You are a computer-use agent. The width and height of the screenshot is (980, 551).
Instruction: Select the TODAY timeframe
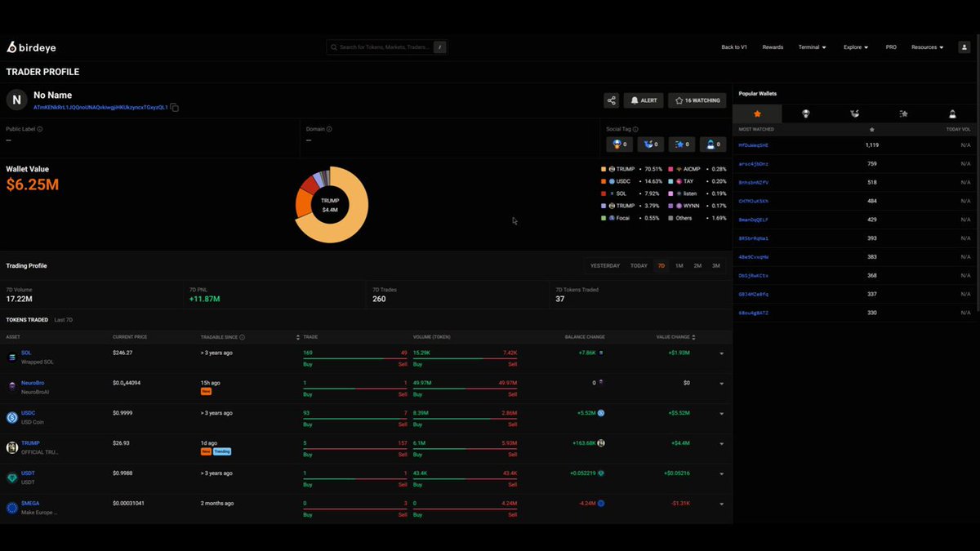(639, 265)
